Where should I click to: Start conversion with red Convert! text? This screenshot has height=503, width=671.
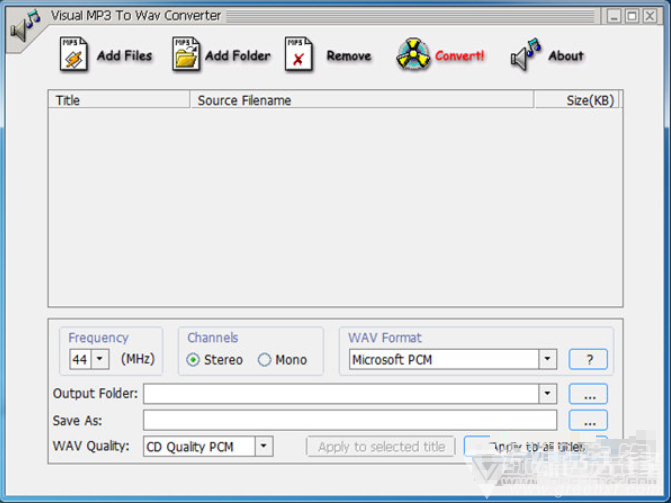[x=460, y=56]
